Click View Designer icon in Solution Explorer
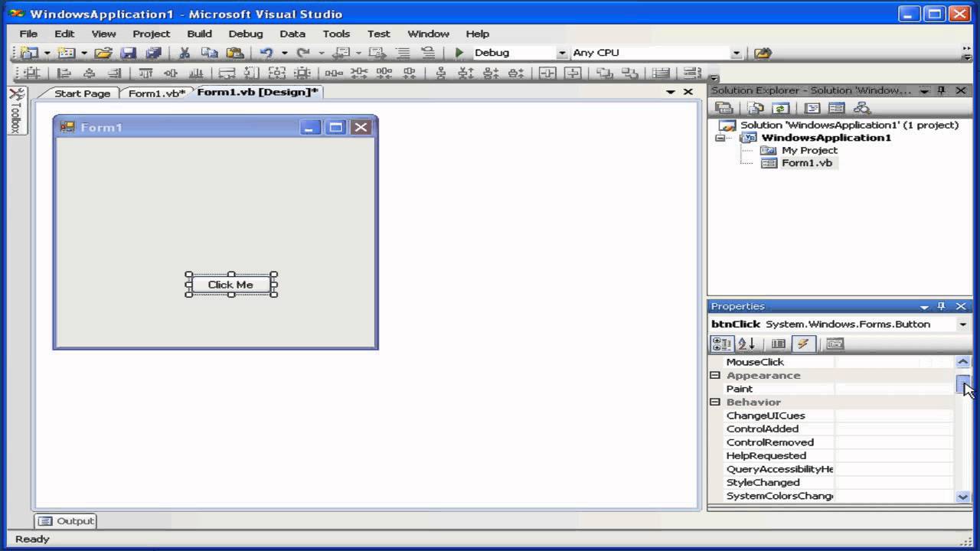Screen dimensions: 980x551 point(837,108)
